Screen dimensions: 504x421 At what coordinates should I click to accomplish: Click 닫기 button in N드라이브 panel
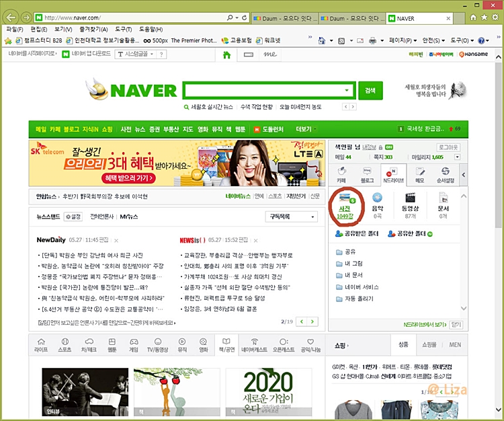click(x=456, y=325)
